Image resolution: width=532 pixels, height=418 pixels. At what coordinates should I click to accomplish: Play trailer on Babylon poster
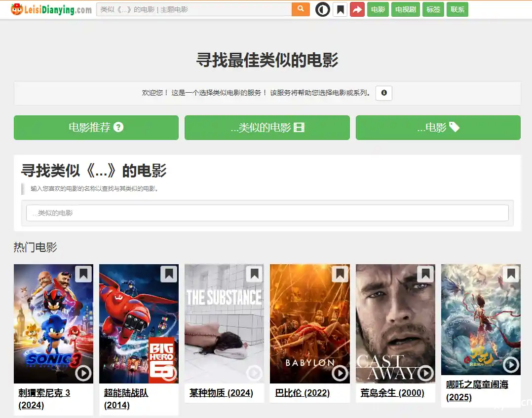[340, 373]
